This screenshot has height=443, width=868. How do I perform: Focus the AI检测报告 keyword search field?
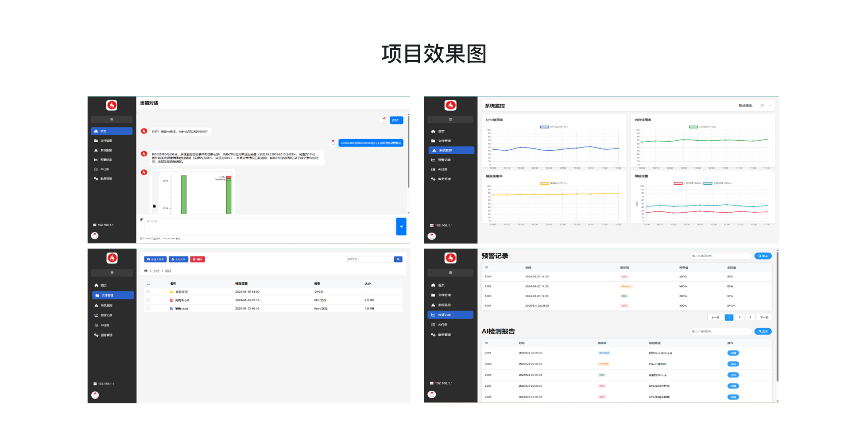click(721, 331)
